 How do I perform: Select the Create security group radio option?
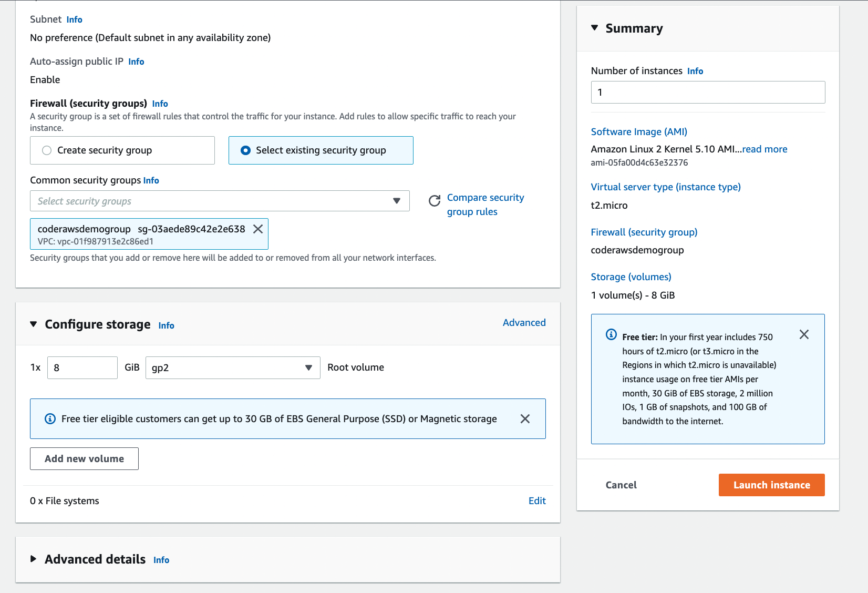coord(47,150)
